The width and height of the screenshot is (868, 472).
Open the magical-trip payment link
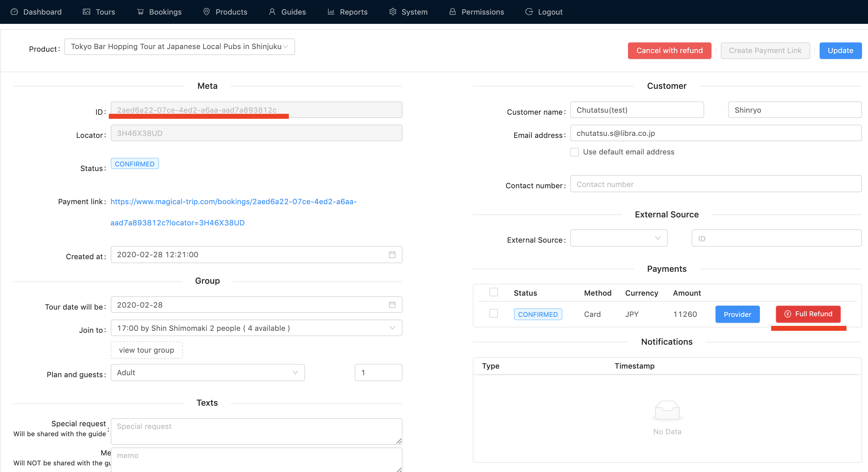point(233,202)
